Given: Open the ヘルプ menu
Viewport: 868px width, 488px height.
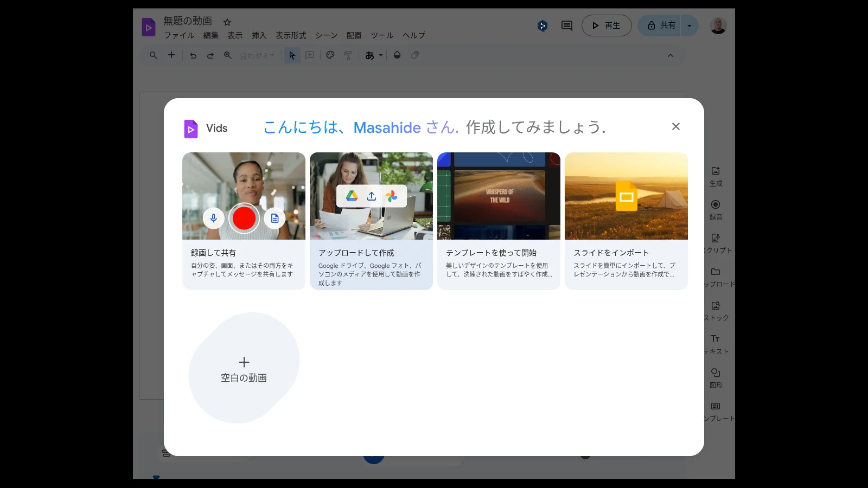Looking at the screenshot, I should click(414, 35).
